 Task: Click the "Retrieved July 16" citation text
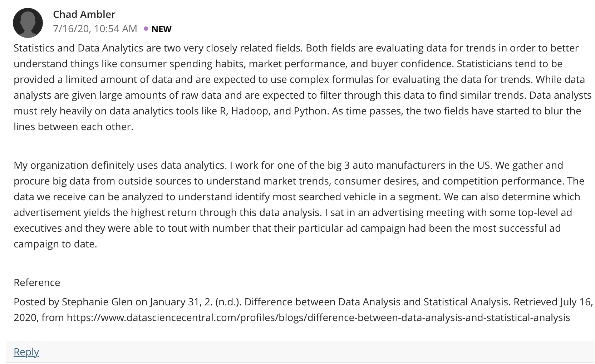click(553, 302)
